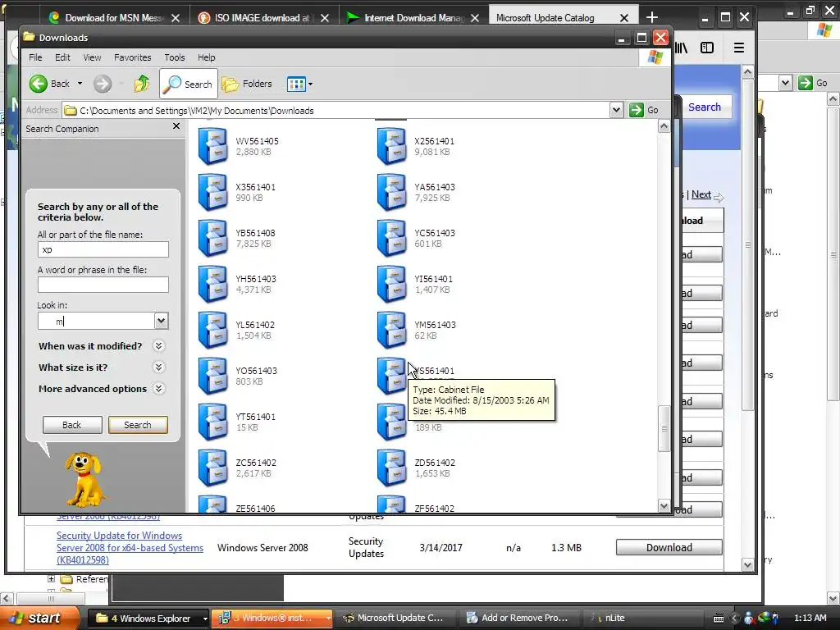The image size is (840, 630).
Task: Open the Help menu
Action: pos(206,57)
